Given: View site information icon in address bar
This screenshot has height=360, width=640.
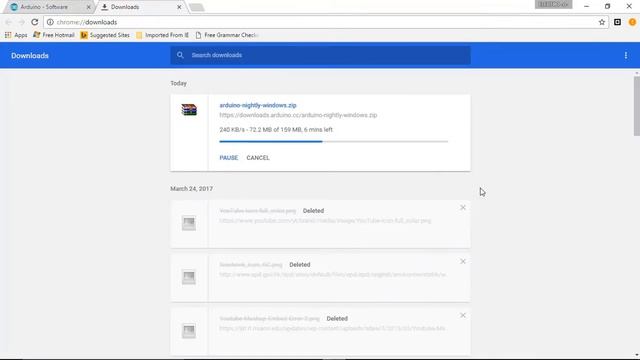Looking at the screenshot, I should click(50, 22).
